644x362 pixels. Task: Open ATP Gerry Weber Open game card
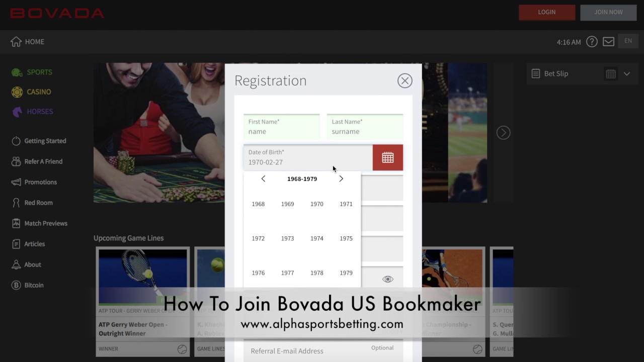(143, 302)
